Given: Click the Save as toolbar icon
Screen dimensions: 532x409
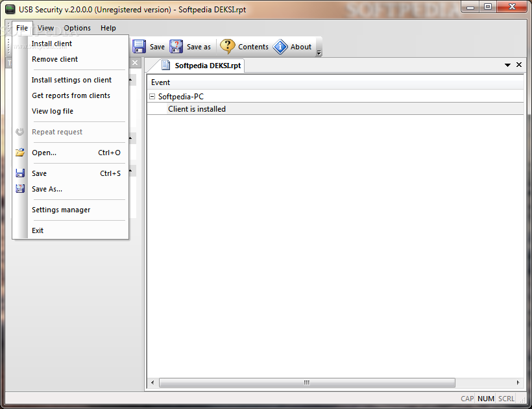Looking at the screenshot, I should coord(176,47).
